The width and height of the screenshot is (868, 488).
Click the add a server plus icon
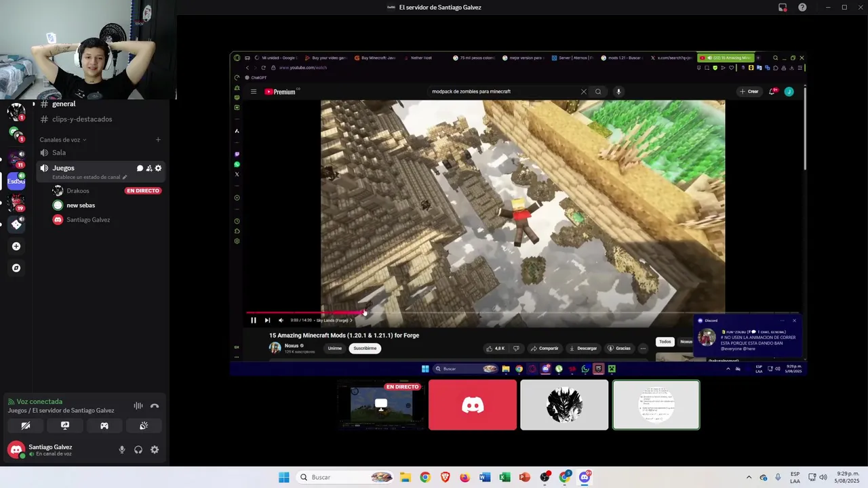tap(16, 246)
